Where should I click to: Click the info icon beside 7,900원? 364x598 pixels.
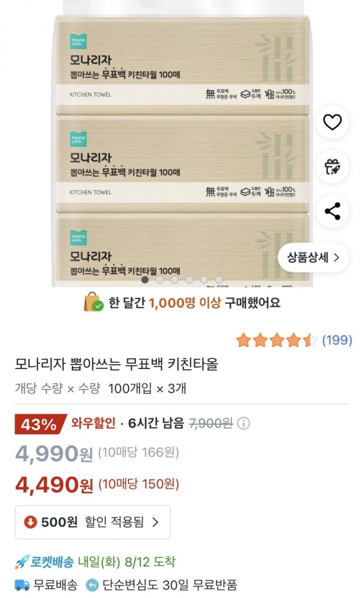244,424
